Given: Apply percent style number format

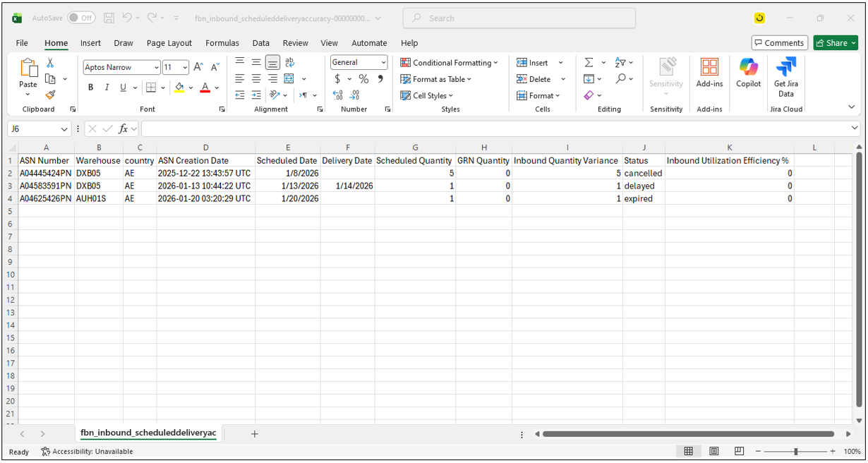Looking at the screenshot, I should point(363,79).
